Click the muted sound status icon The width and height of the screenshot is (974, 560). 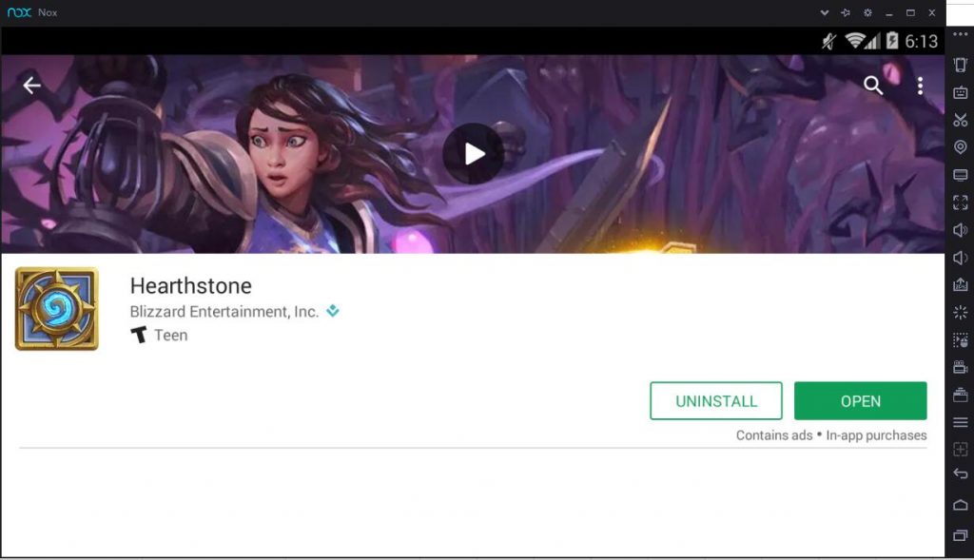coord(828,41)
